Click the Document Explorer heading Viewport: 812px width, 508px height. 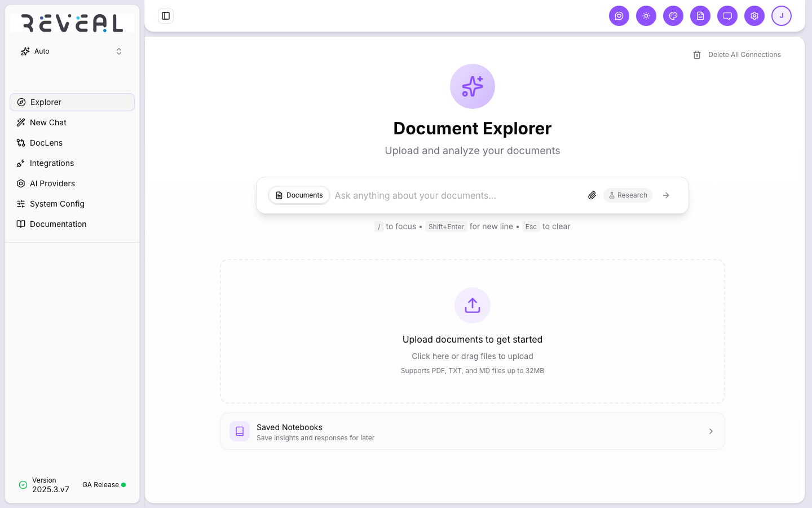click(x=473, y=128)
